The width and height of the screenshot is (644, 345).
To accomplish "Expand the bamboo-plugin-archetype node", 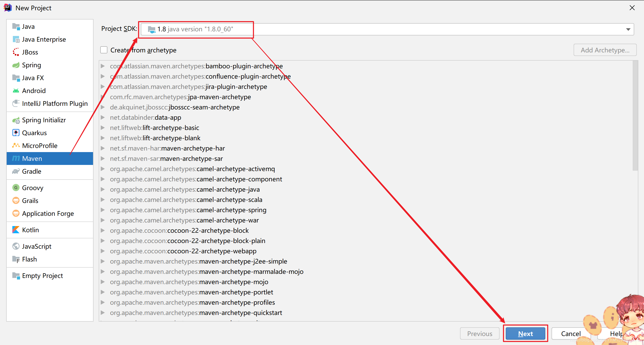I will click(x=103, y=66).
